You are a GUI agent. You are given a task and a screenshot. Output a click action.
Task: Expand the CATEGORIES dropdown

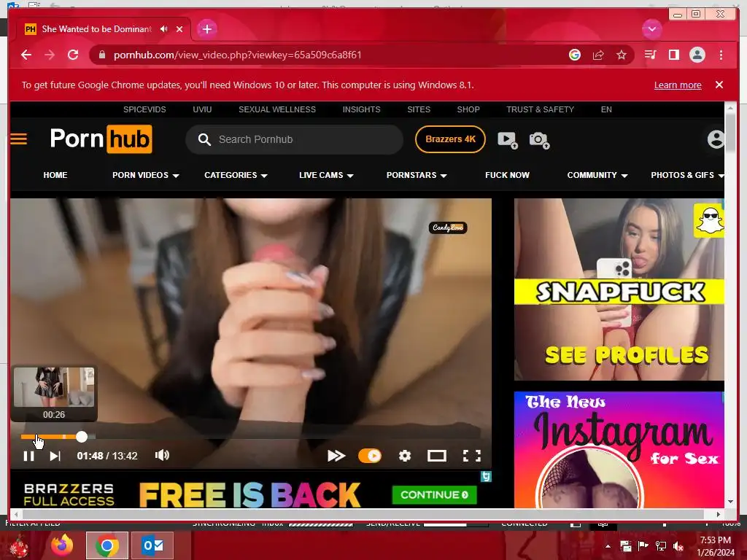point(236,175)
